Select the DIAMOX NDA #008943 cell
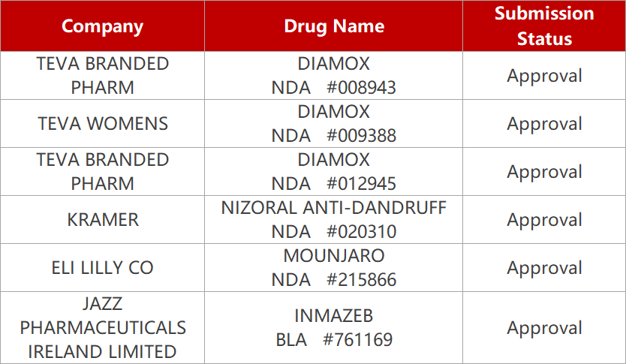 (333, 76)
